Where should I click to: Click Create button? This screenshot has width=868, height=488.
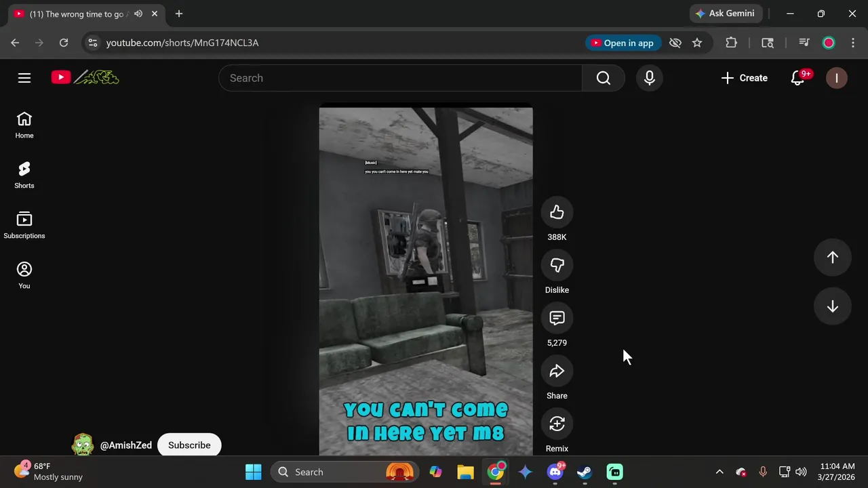(745, 78)
